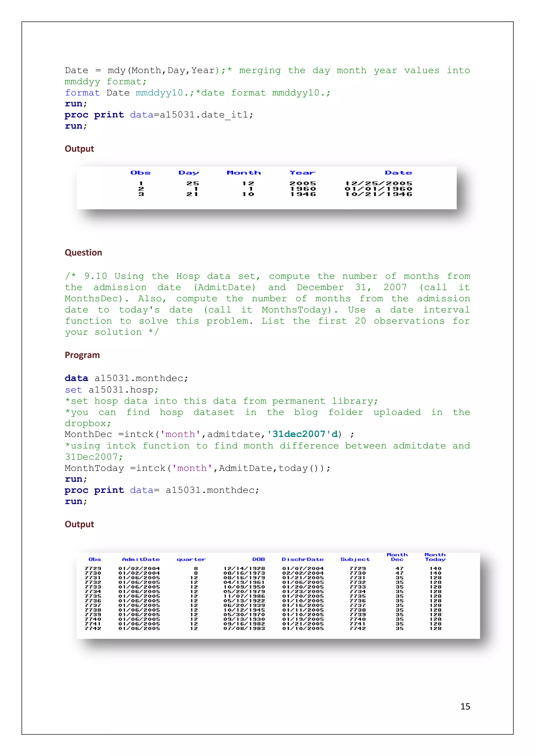Click the Day cell 25
This screenshot has width=535, height=756.
[193, 184]
